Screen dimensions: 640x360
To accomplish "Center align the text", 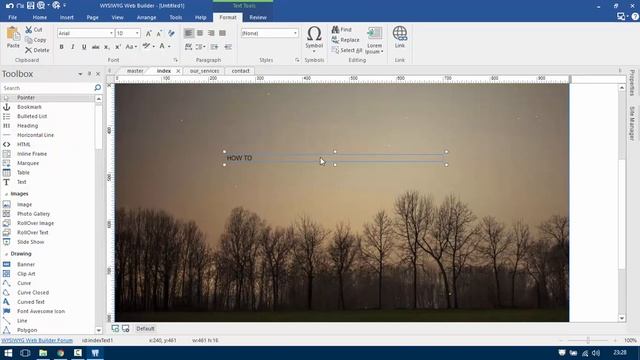I will click(x=200, y=33).
